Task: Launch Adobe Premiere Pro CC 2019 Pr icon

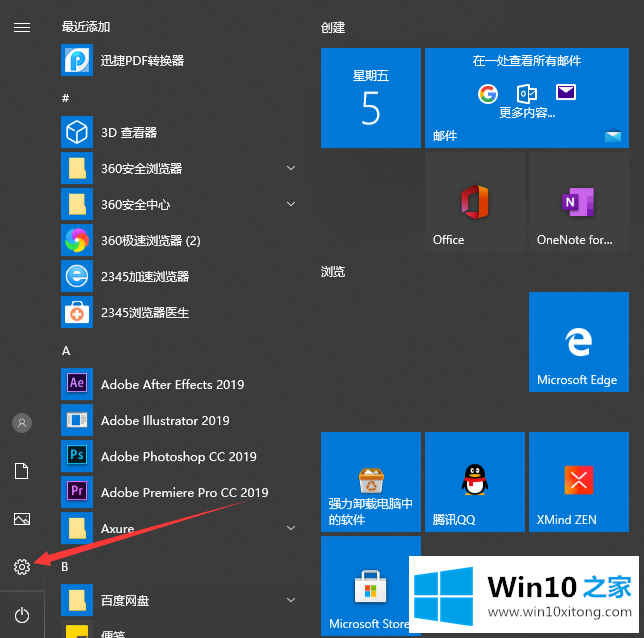Action: (77, 492)
